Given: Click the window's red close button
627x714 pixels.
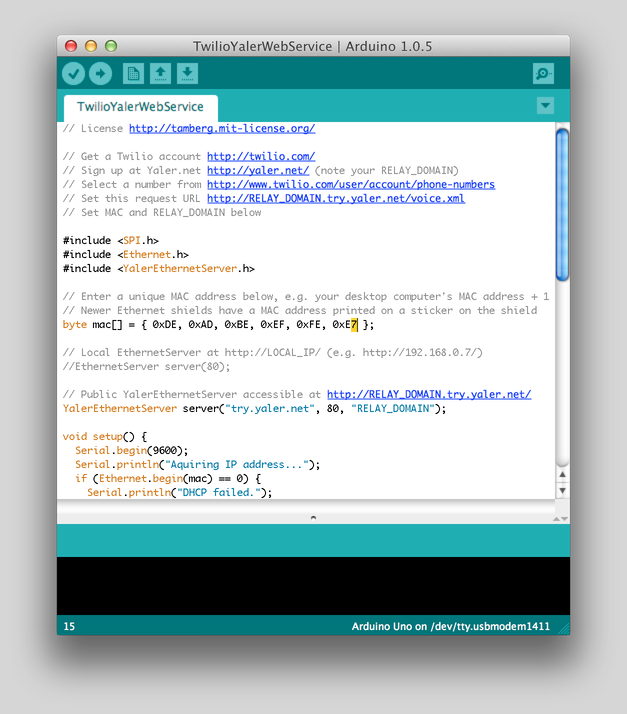Looking at the screenshot, I should click(x=71, y=46).
